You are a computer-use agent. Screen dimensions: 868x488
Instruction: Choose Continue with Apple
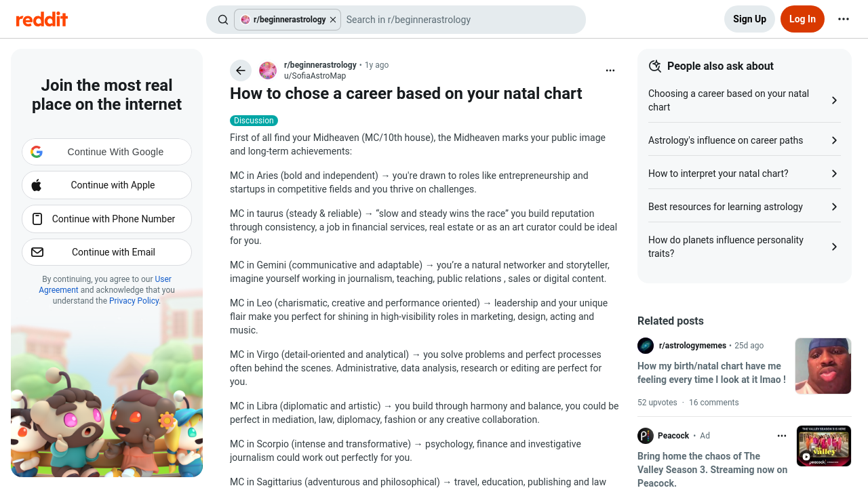click(x=106, y=185)
